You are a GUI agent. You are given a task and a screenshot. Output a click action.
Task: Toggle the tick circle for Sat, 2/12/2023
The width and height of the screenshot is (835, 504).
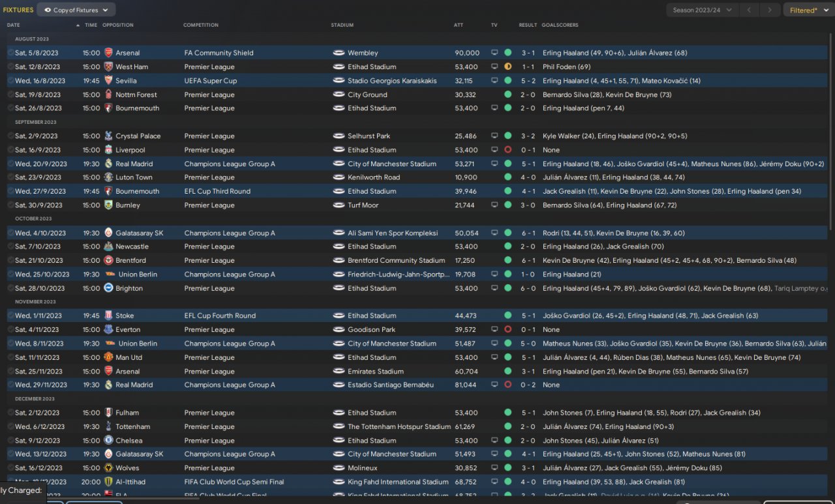10,413
